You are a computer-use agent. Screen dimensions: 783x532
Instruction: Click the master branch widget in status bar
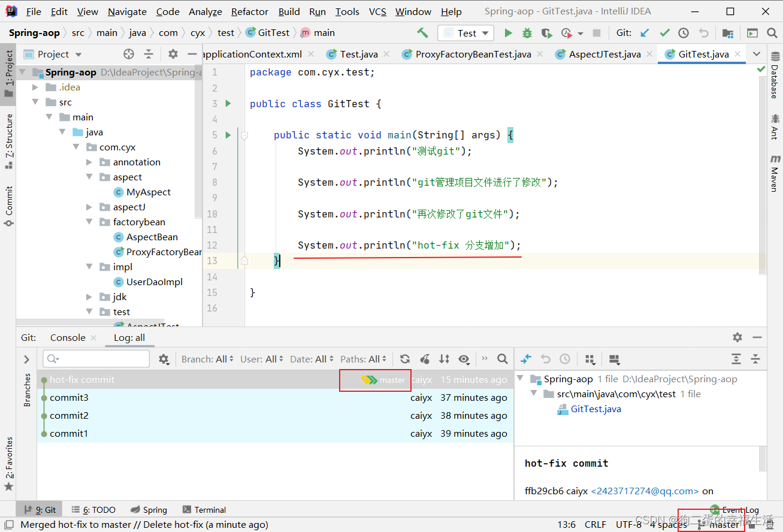pos(719,525)
